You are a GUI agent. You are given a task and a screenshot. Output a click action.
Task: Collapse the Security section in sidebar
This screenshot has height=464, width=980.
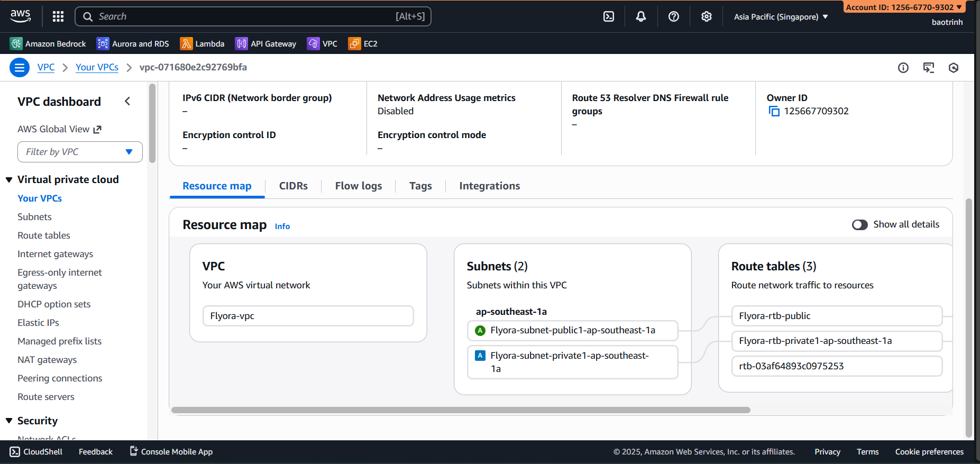click(9, 421)
